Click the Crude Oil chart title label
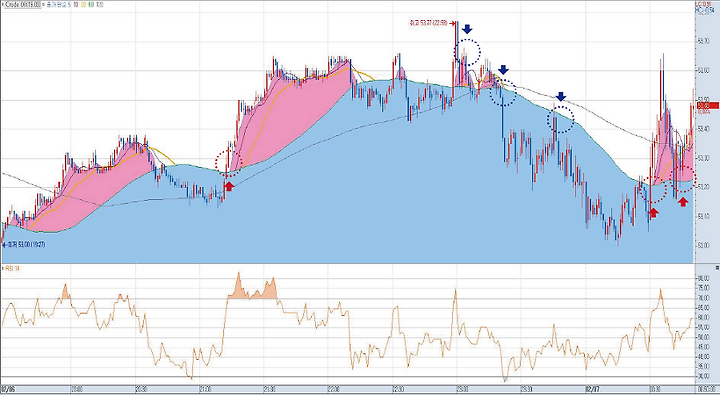 (22, 5)
